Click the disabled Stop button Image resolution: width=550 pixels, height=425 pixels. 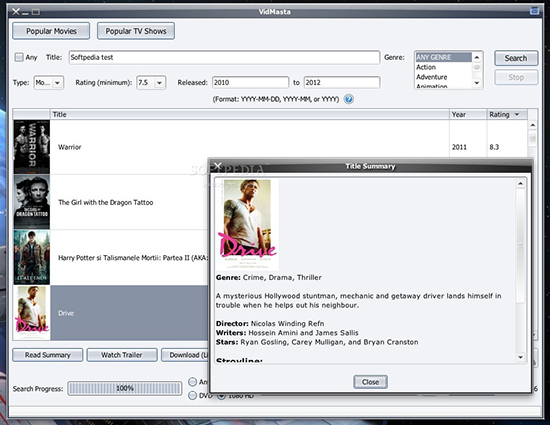(x=516, y=77)
